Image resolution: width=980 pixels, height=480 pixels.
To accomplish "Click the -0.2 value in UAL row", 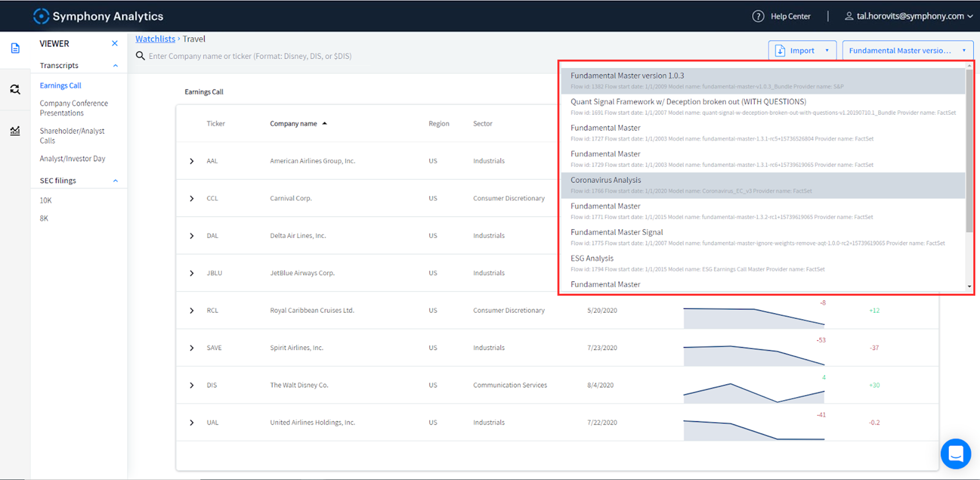I will (x=874, y=422).
